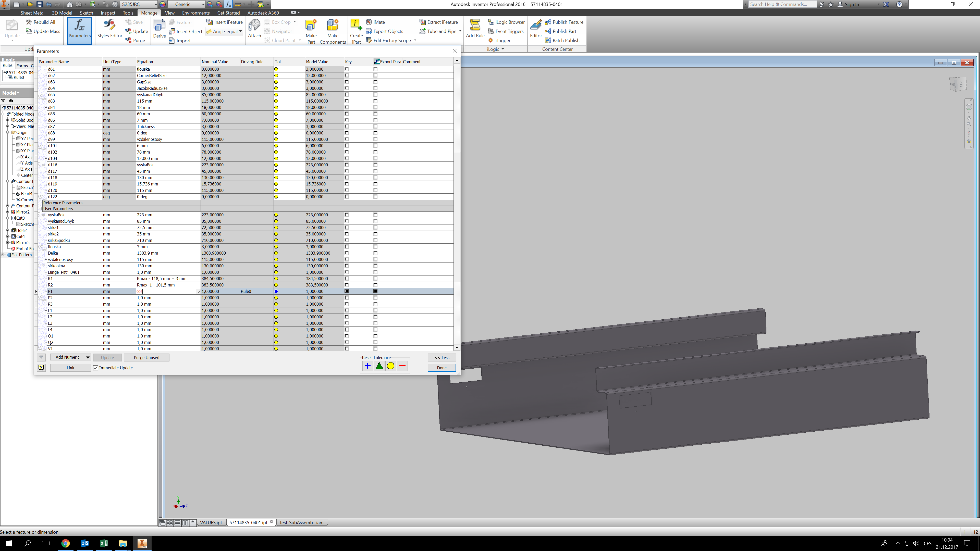Open the Add Numeric dropdown arrow
The width and height of the screenshot is (980, 551).
pos(88,357)
